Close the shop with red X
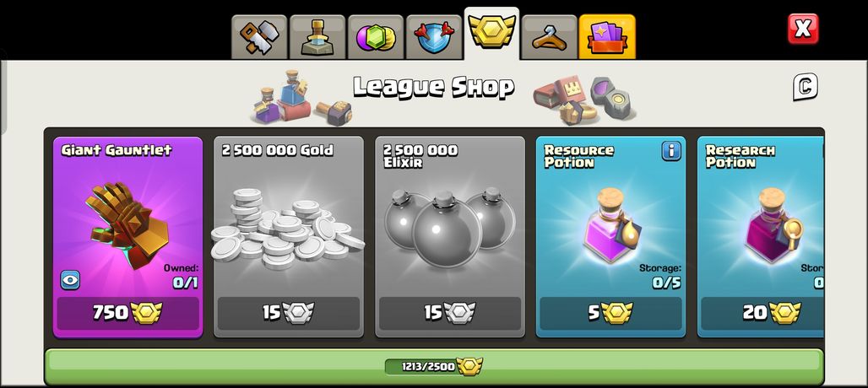 (x=803, y=29)
